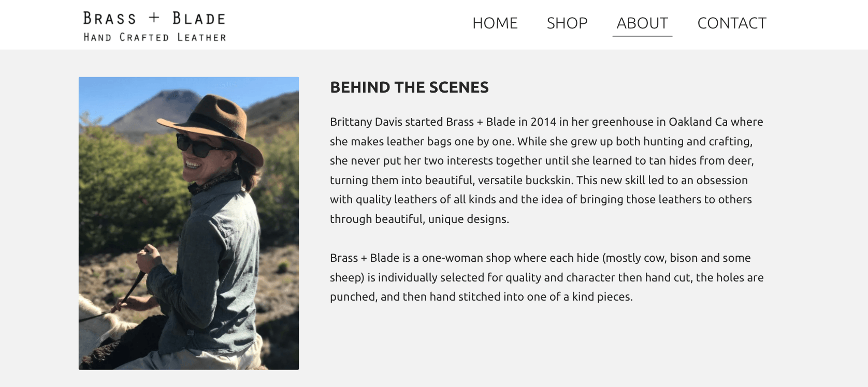Click the year "2014" in the first paragraph
Image resolution: width=868 pixels, height=387 pixels.
pos(543,122)
